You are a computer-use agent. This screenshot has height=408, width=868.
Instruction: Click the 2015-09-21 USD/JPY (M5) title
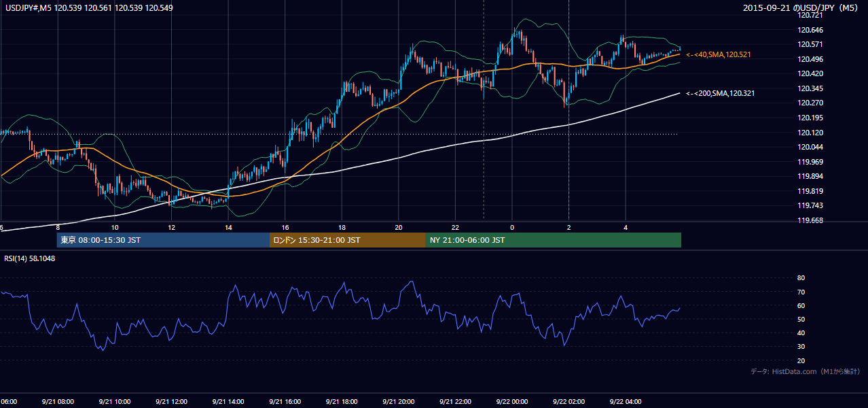coord(801,7)
